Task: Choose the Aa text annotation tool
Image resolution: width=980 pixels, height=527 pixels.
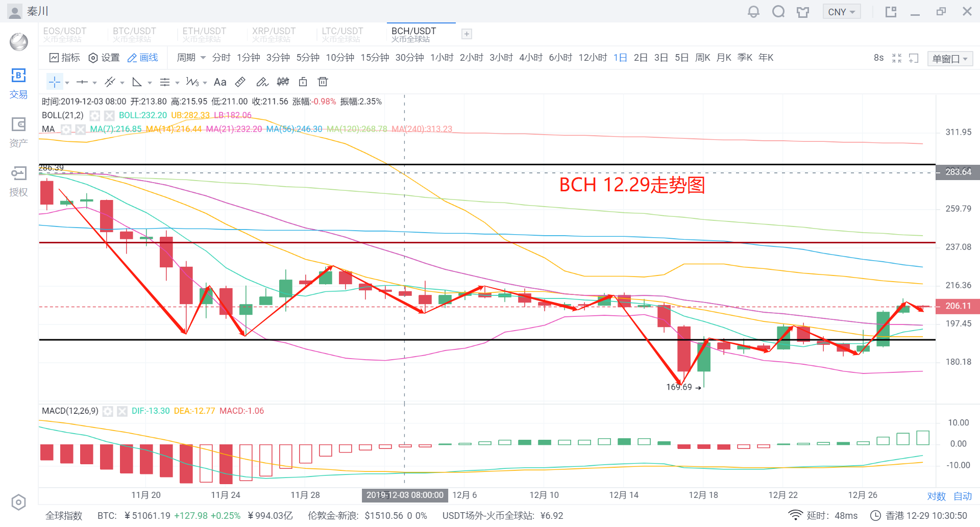Action: (220, 82)
